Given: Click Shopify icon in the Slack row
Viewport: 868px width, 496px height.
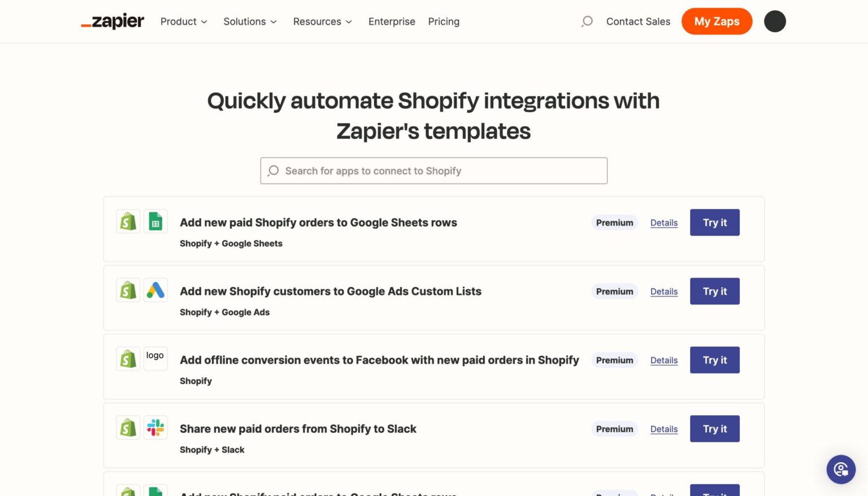Looking at the screenshot, I should 128,428.
